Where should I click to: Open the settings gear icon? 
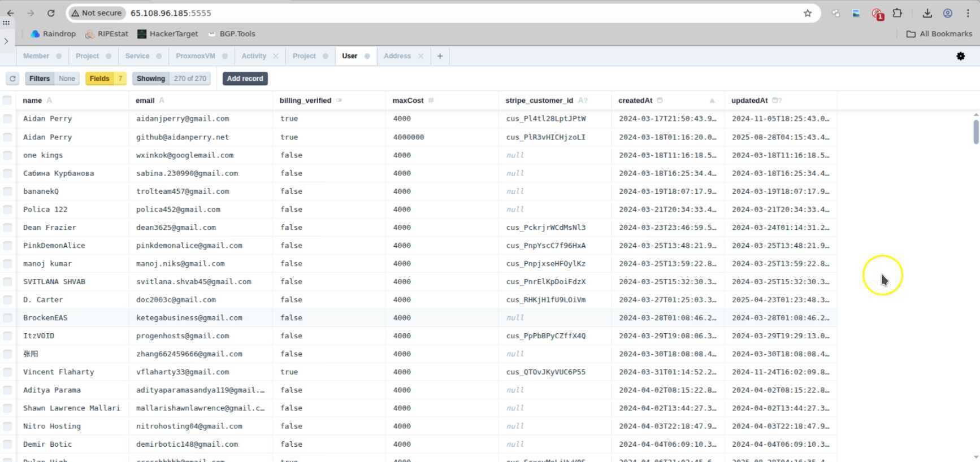click(960, 56)
